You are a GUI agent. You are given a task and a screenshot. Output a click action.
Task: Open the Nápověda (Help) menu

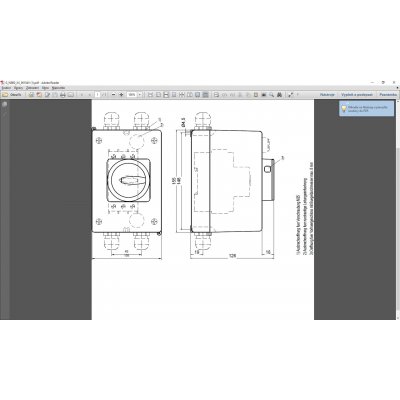coord(58,88)
